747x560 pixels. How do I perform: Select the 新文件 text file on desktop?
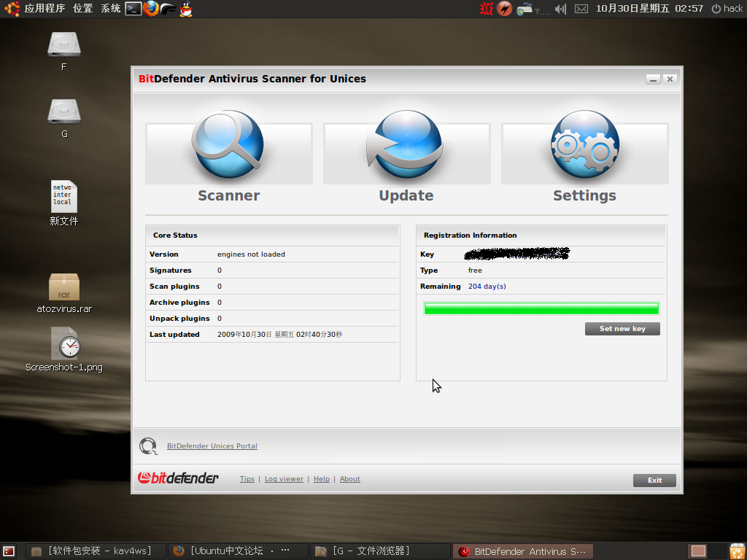tap(64, 203)
